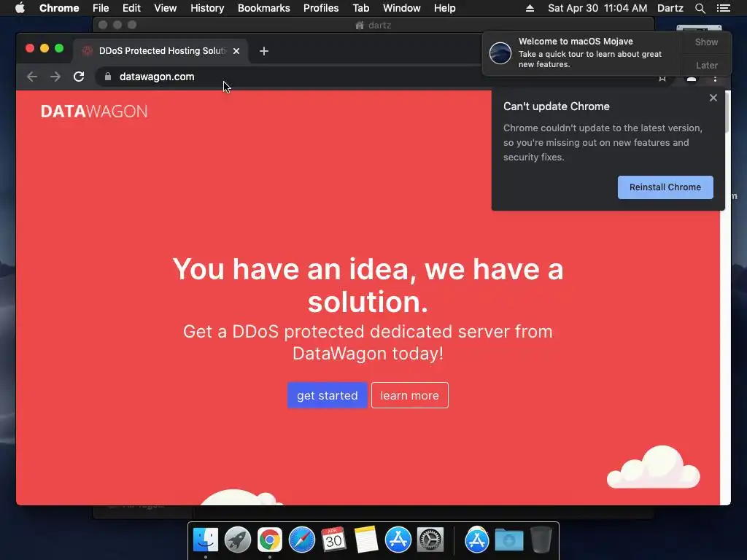Click the DataWagon logo

click(94, 112)
